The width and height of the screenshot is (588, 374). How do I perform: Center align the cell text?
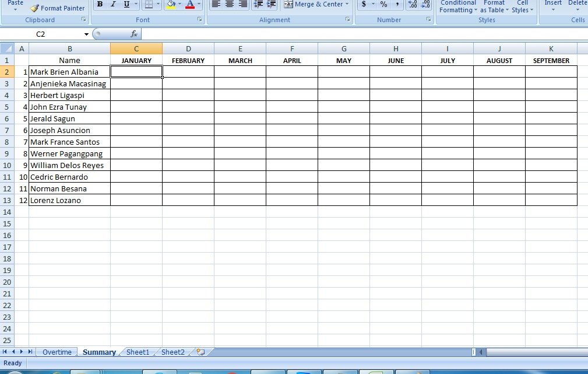click(230, 5)
